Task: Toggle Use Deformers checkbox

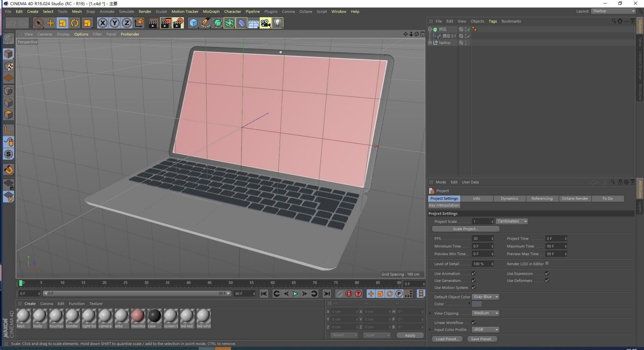Action: tap(547, 281)
